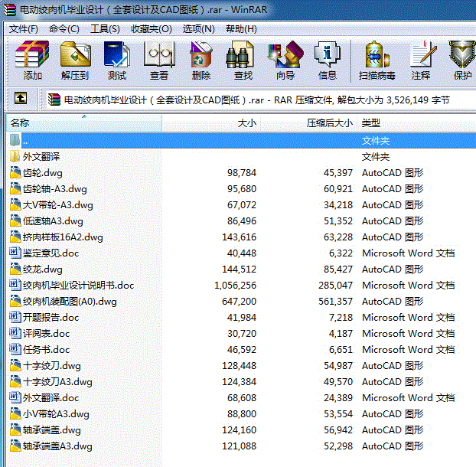Open the Find (查找) binoculars icon

[x=240, y=54]
